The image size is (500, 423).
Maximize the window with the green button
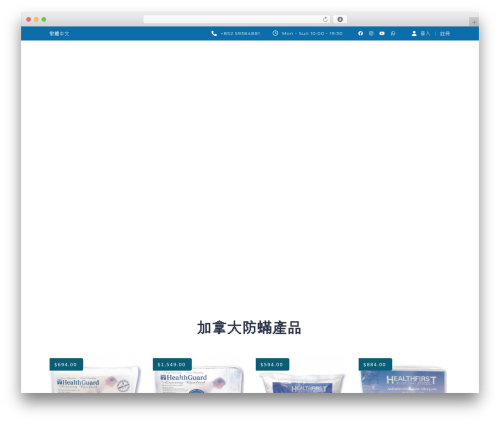coord(44,19)
